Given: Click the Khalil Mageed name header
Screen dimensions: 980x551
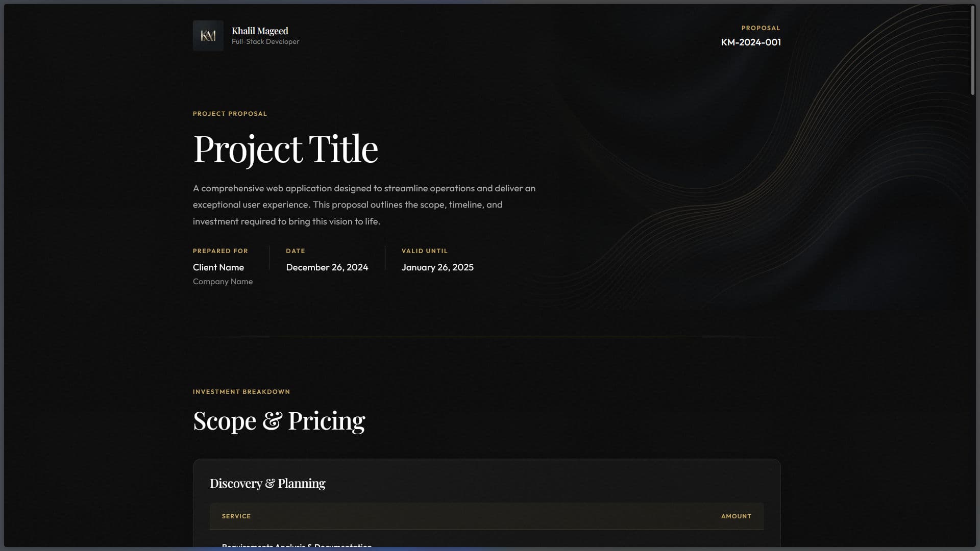Looking at the screenshot, I should pyautogui.click(x=260, y=31).
